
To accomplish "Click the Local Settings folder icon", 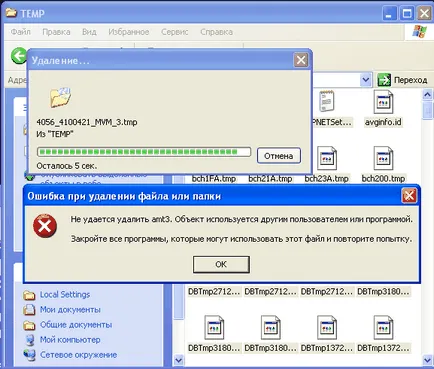I will [29, 295].
